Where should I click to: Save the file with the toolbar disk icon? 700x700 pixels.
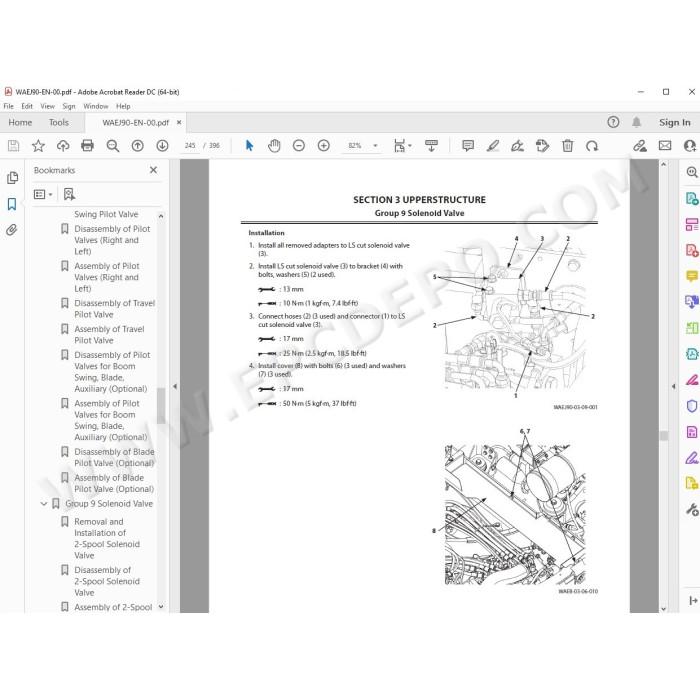click(x=13, y=146)
